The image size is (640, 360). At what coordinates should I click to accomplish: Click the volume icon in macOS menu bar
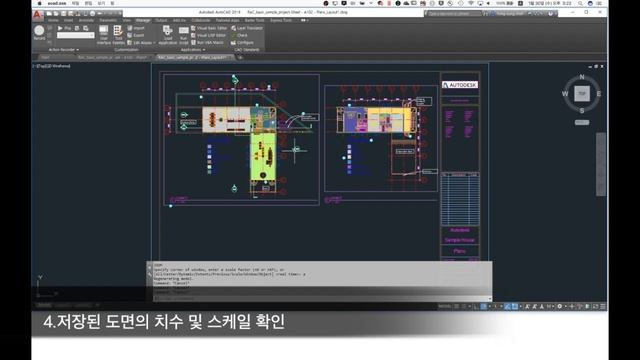[488, 3]
